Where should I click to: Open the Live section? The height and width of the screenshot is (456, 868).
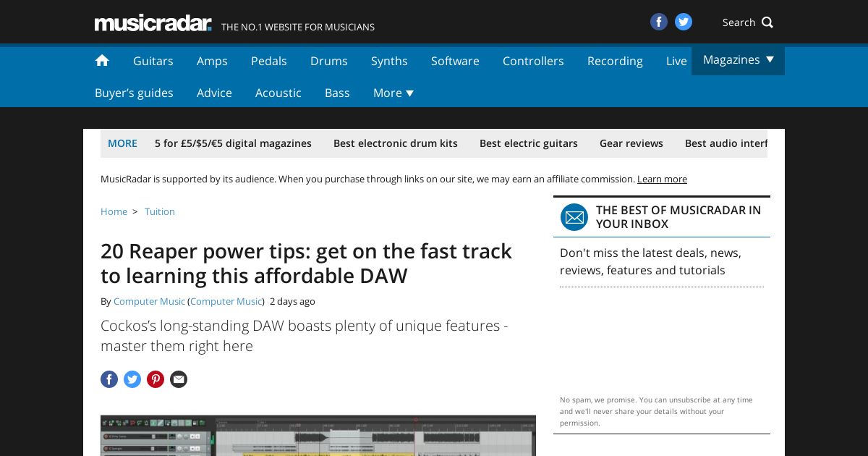coord(676,61)
